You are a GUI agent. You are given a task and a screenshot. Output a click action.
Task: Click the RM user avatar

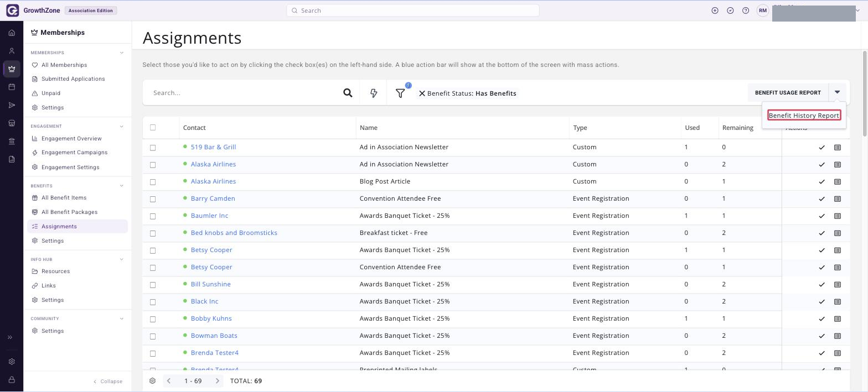click(763, 11)
